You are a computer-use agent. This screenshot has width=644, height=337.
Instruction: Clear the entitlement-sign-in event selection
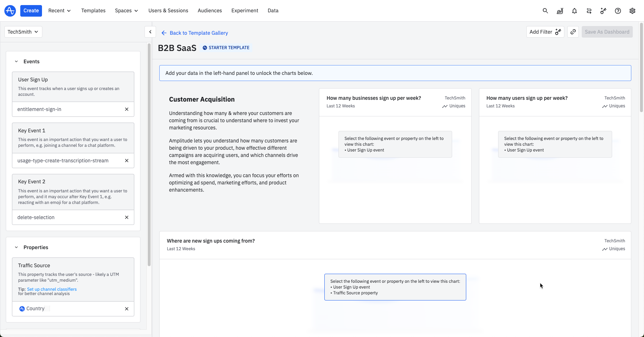pos(127,109)
